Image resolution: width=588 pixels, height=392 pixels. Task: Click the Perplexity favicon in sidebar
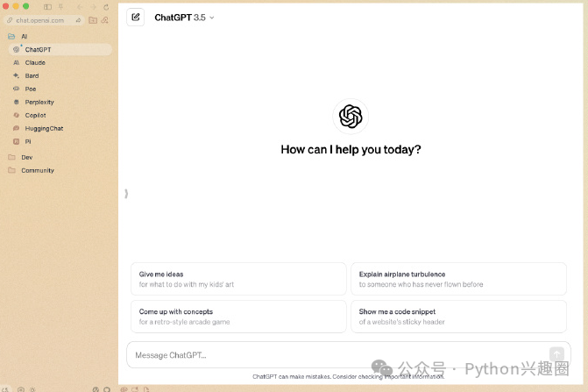tap(16, 102)
